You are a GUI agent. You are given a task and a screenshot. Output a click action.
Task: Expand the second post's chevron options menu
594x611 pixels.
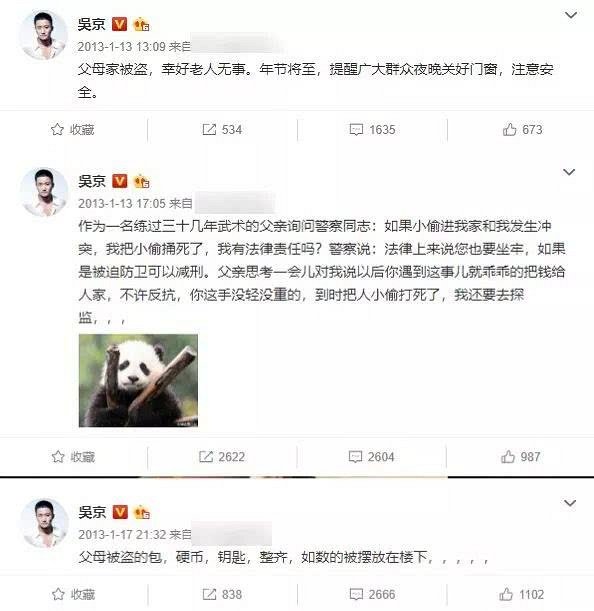(x=569, y=172)
